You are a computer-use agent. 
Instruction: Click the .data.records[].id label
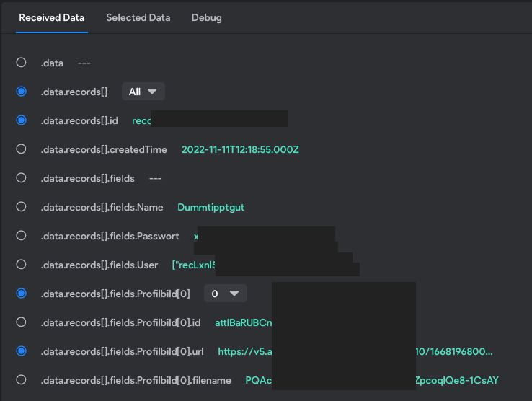pos(79,121)
